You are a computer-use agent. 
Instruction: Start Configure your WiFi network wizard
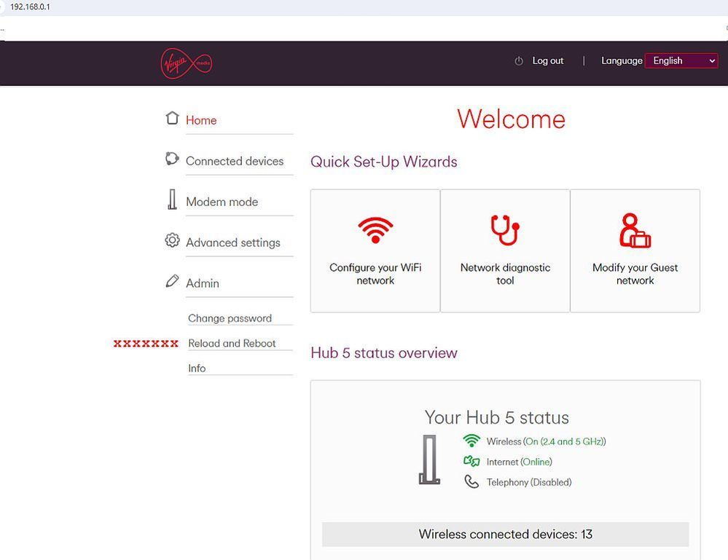375,251
